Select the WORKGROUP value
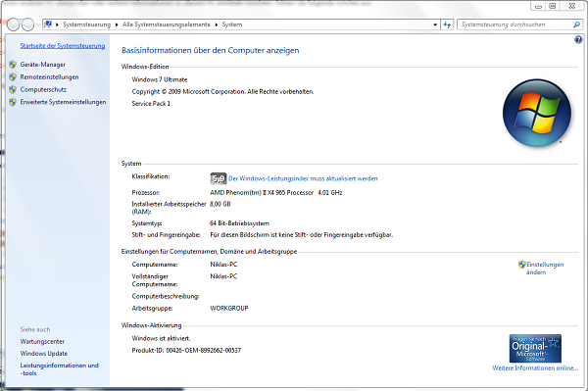 tap(229, 308)
